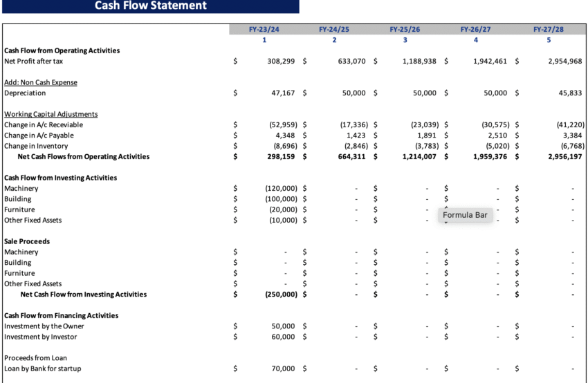588x383 pixels.
Task: Select Depreciation value 45,833
Action: pyautogui.click(x=570, y=93)
